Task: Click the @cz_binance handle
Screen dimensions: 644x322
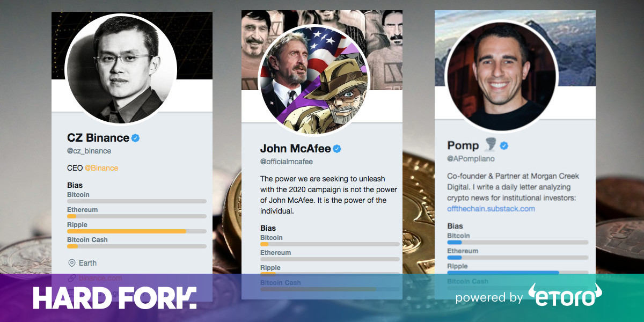Action: [89, 151]
